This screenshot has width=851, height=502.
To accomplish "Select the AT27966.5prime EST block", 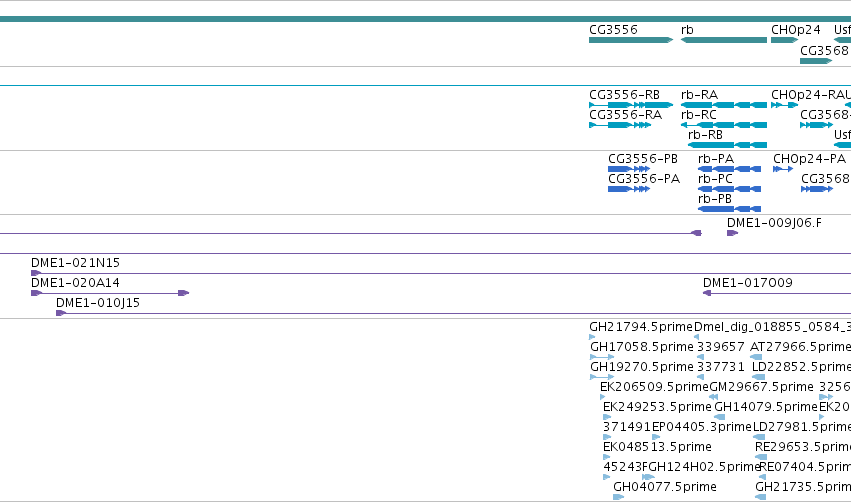I will point(756,357).
